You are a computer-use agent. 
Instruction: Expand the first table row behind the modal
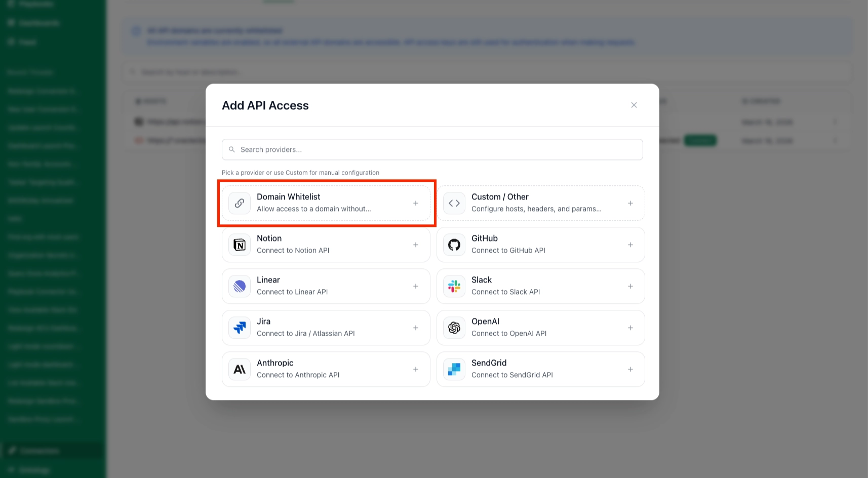click(835, 122)
